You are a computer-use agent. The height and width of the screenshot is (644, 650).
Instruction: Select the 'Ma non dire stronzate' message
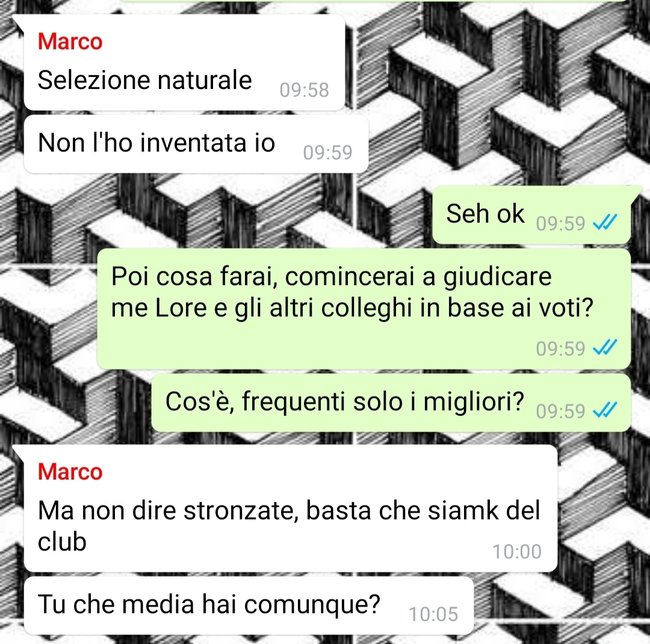coord(291,509)
